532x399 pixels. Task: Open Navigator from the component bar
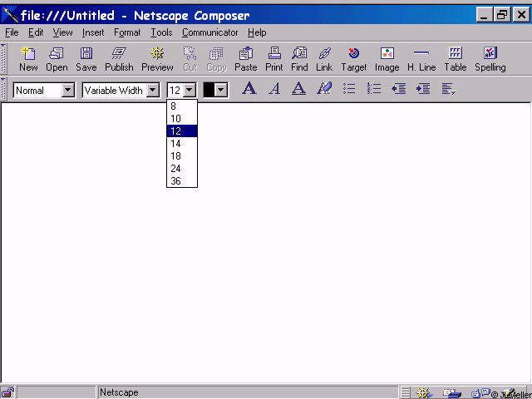click(423, 393)
